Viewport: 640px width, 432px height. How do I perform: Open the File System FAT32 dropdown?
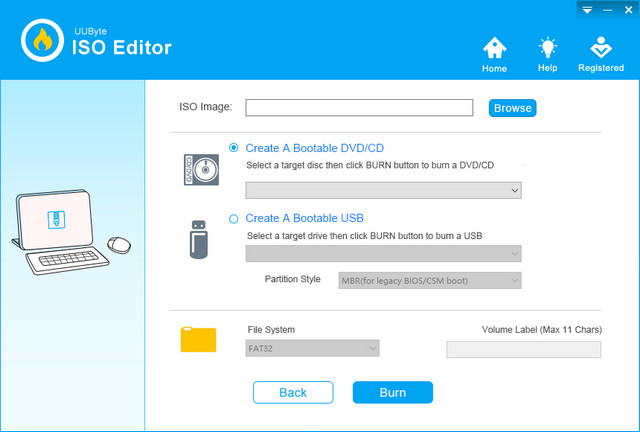pyautogui.click(x=313, y=348)
